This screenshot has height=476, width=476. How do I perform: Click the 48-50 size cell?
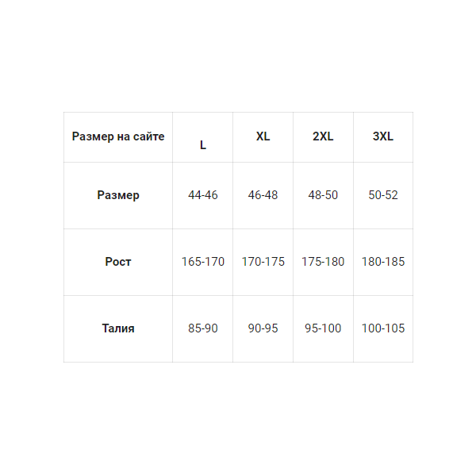323,195
